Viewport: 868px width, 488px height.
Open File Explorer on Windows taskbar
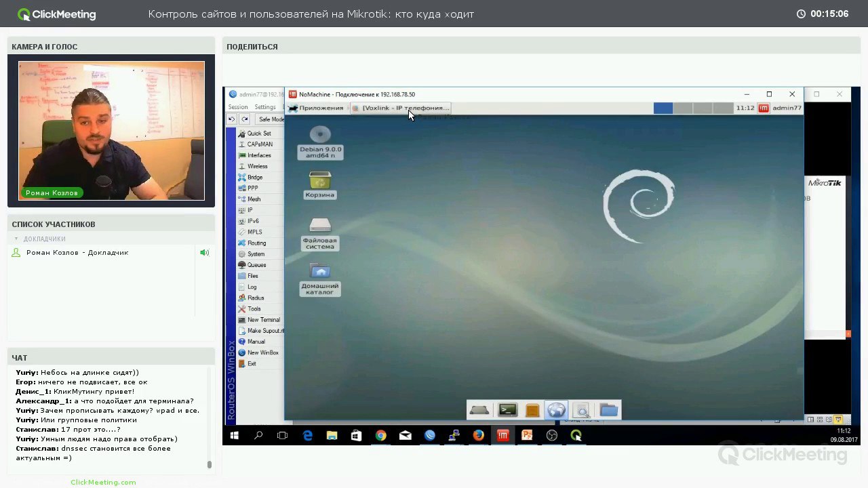(332, 435)
